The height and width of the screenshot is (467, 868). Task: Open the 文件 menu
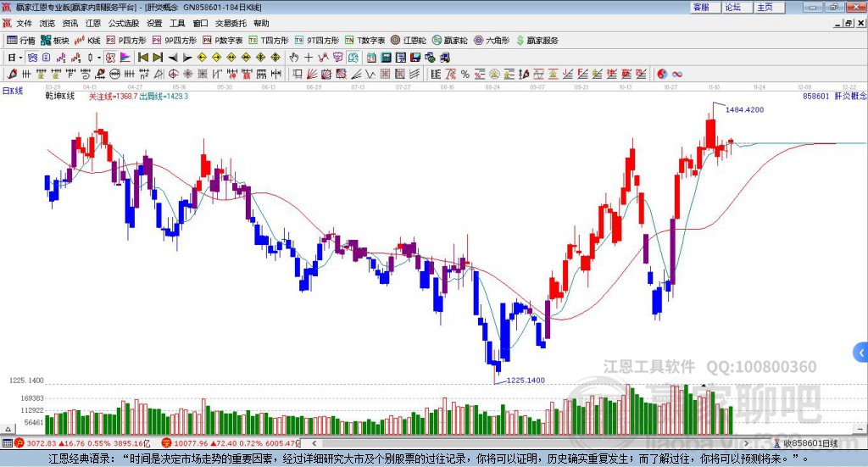[25, 23]
